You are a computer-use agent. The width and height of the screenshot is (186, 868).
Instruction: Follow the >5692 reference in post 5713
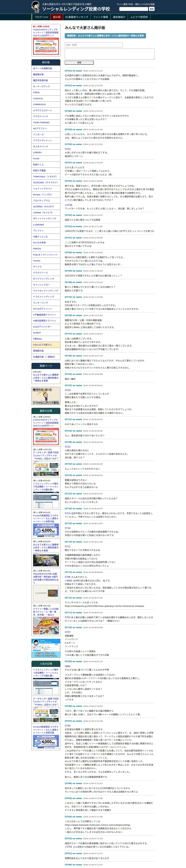click(69, 581)
